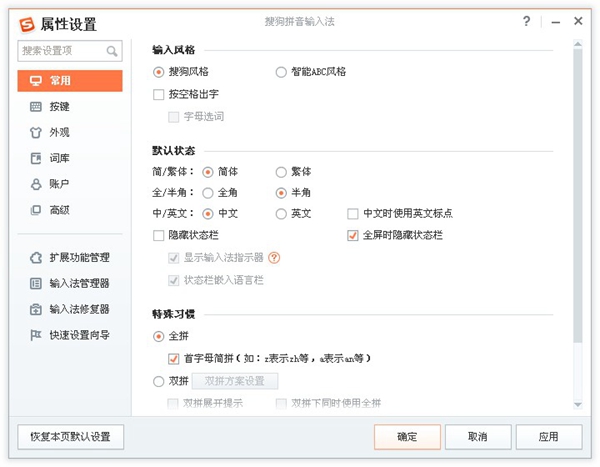Choose 简体 radio button
This screenshot has height=467, width=600.
coord(208,172)
